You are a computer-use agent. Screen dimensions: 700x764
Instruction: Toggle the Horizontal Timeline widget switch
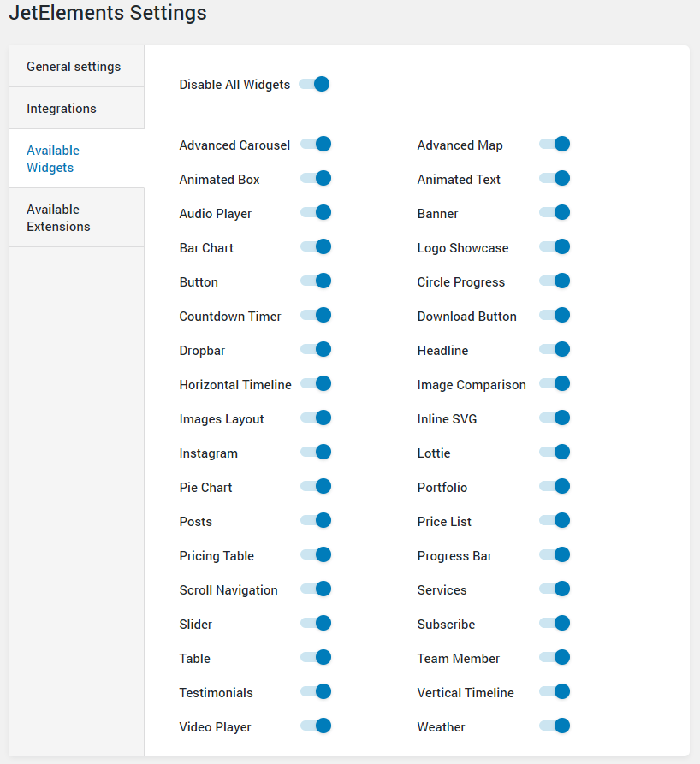click(315, 384)
